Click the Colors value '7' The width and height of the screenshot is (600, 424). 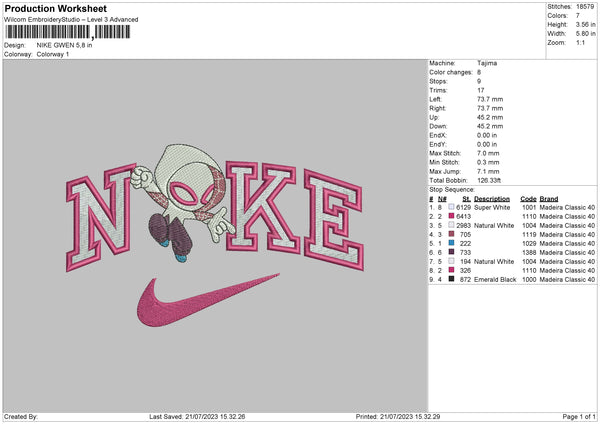(x=578, y=16)
